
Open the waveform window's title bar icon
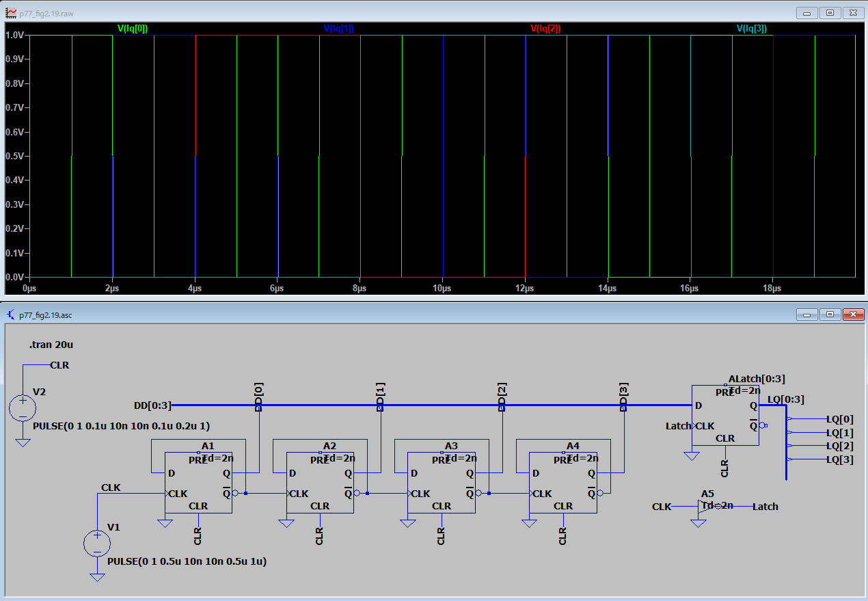click(x=11, y=13)
